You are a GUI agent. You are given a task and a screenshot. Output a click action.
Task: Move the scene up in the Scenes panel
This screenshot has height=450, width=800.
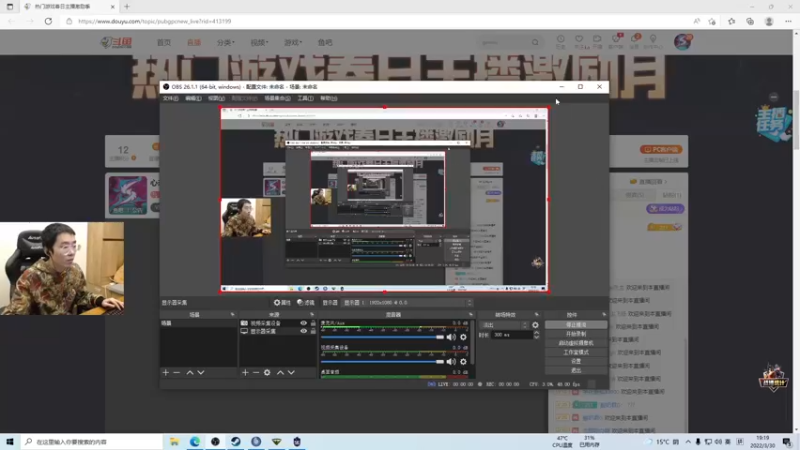click(190, 373)
